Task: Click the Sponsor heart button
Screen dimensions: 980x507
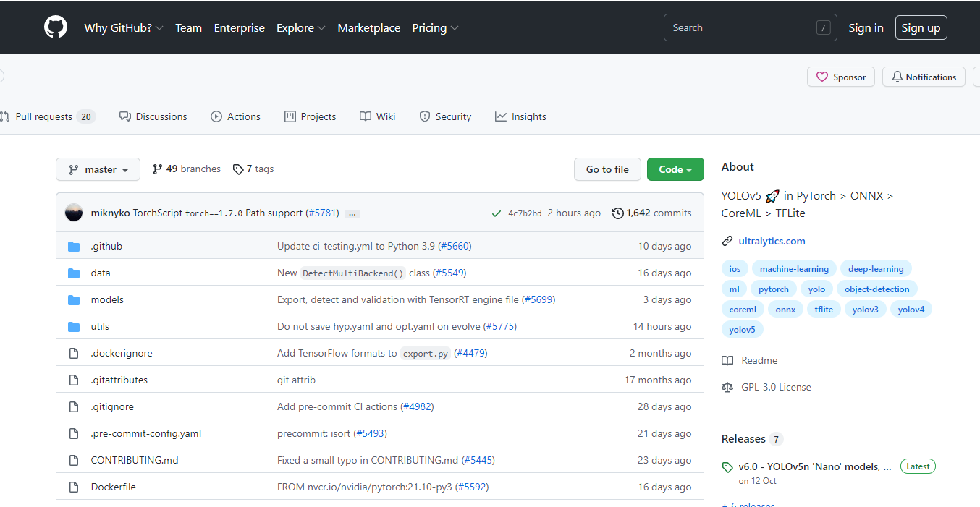Action: click(x=841, y=77)
